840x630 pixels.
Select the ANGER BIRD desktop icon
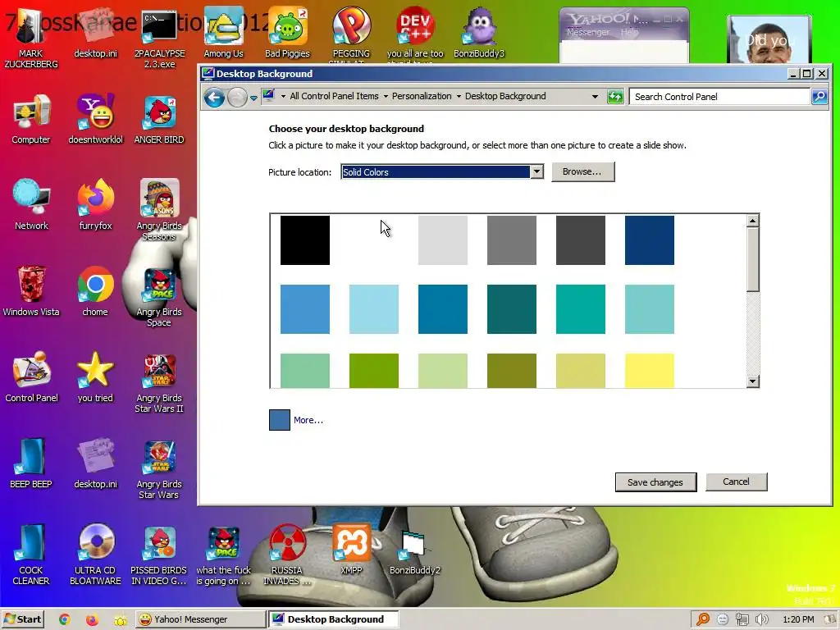tap(159, 120)
